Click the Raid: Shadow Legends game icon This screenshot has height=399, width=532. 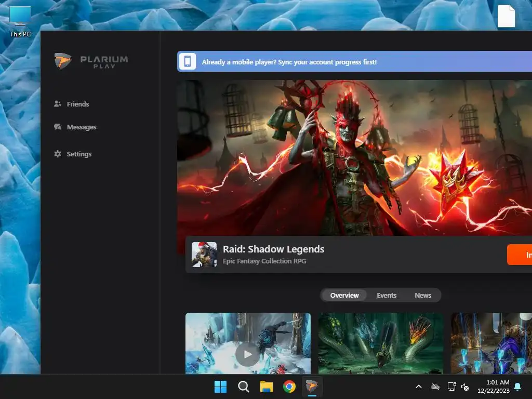coord(204,255)
